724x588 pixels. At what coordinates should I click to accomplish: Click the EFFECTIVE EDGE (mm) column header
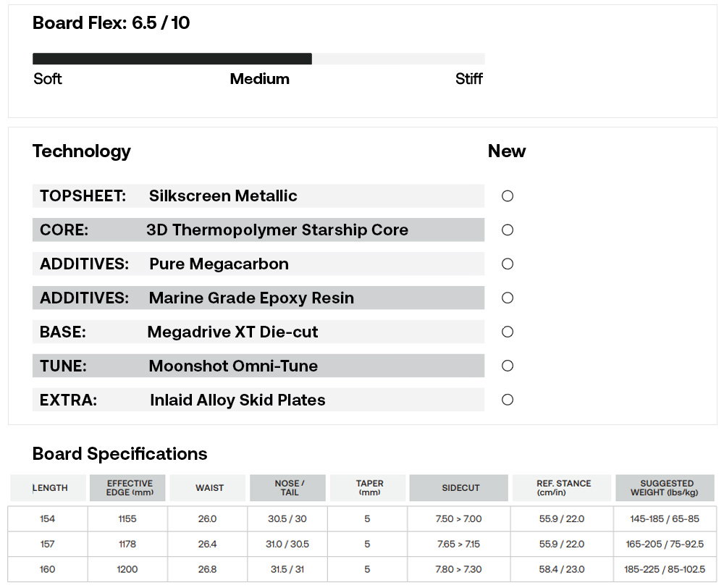pyautogui.click(x=128, y=488)
